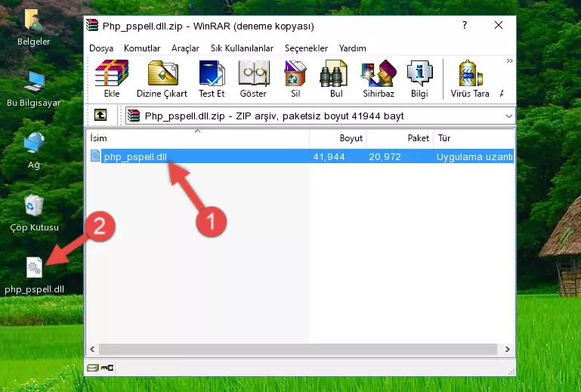Click the key icon in status bar
This screenshot has width=581, height=392.
[x=107, y=368]
